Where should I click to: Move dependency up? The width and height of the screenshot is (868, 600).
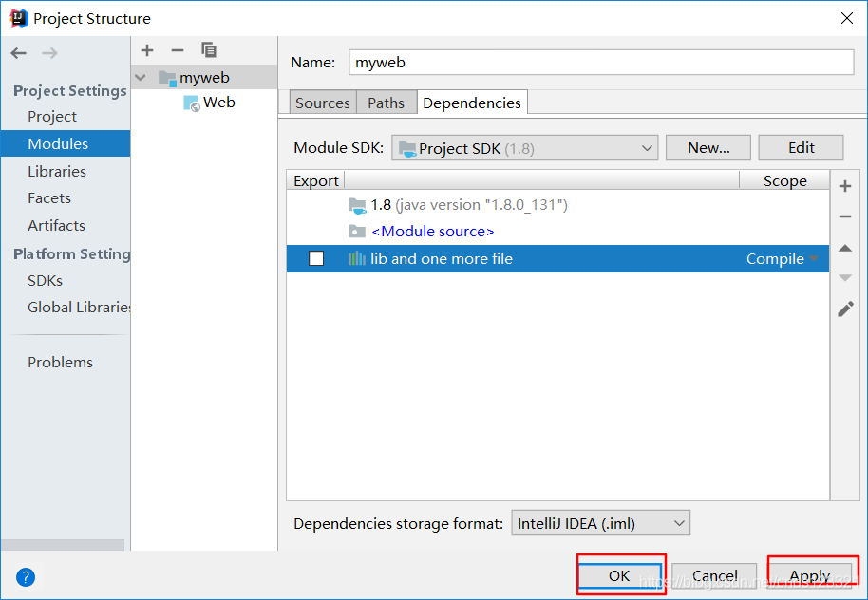pyautogui.click(x=845, y=248)
